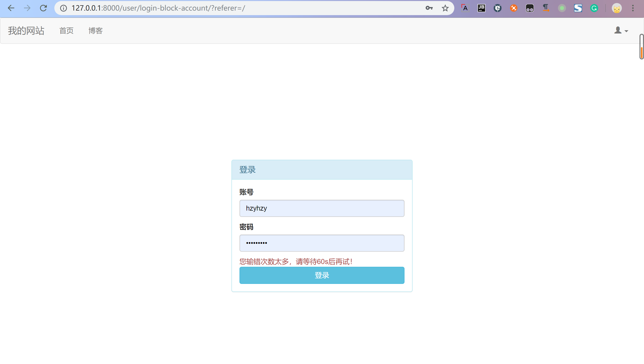Open the cat avatar Chrome profile
644x364 pixels.
click(617, 8)
